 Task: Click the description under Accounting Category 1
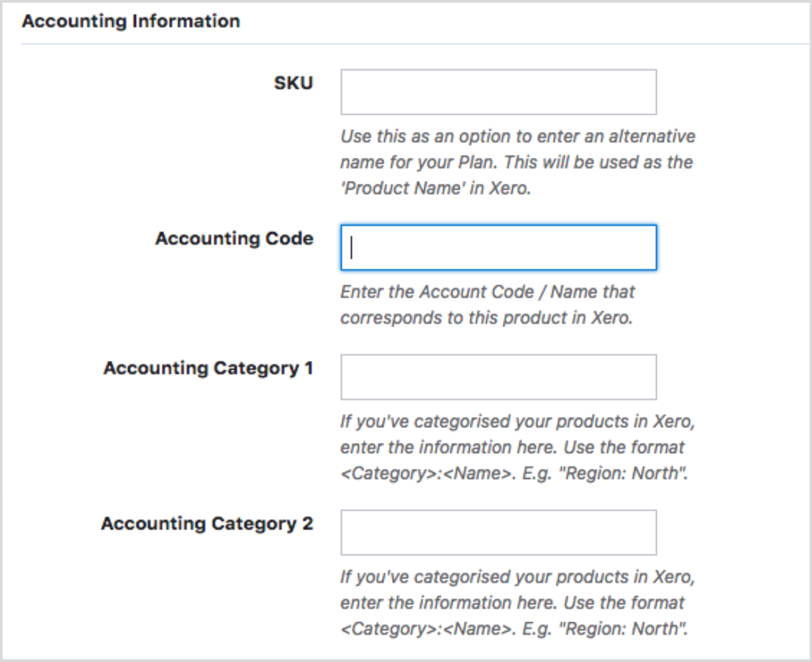click(x=517, y=434)
